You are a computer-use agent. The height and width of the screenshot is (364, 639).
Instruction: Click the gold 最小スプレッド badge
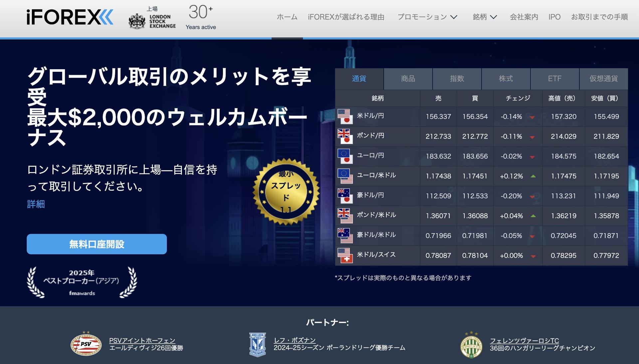(286, 192)
